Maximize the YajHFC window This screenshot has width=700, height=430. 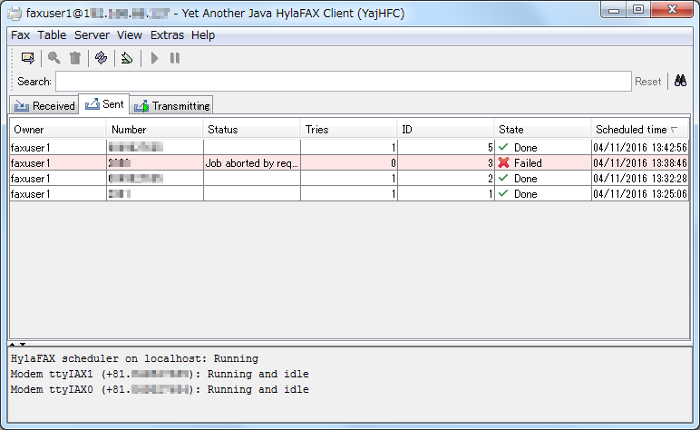tap(638, 10)
